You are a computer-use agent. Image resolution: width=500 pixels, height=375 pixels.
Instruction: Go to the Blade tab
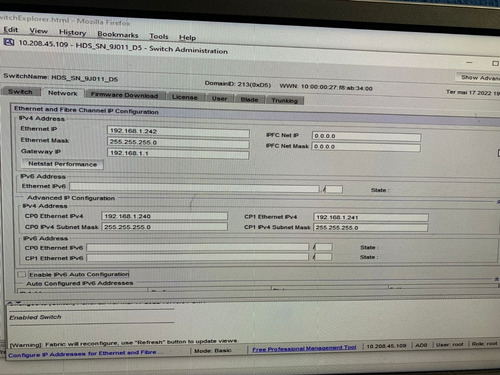[x=249, y=99]
